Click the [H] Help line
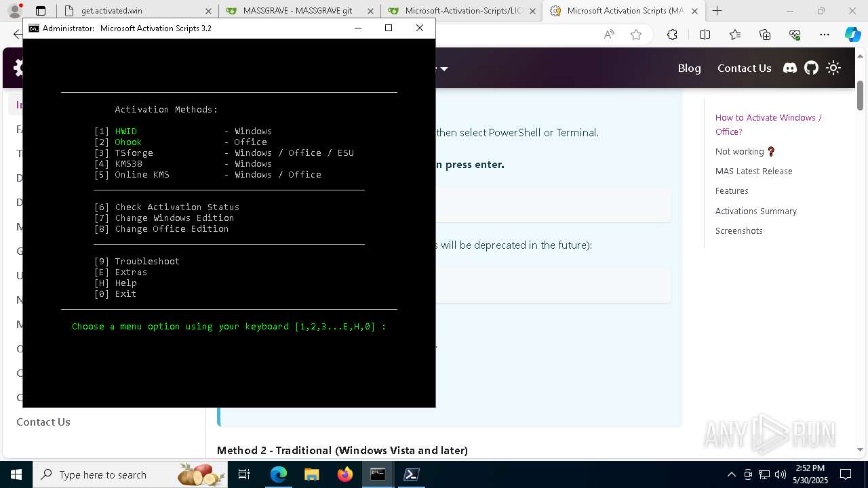The image size is (868, 488). coord(115,283)
